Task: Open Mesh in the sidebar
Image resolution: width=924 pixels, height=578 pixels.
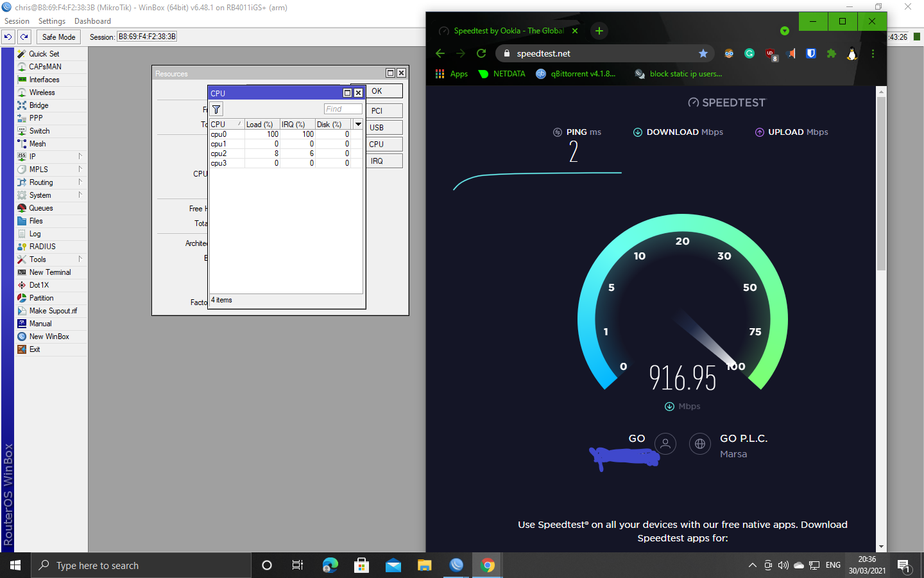Action: click(x=51, y=144)
